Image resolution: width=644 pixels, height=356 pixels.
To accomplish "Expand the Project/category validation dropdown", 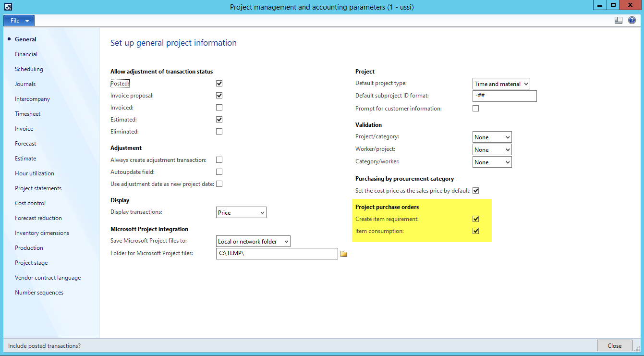I will click(492, 137).
